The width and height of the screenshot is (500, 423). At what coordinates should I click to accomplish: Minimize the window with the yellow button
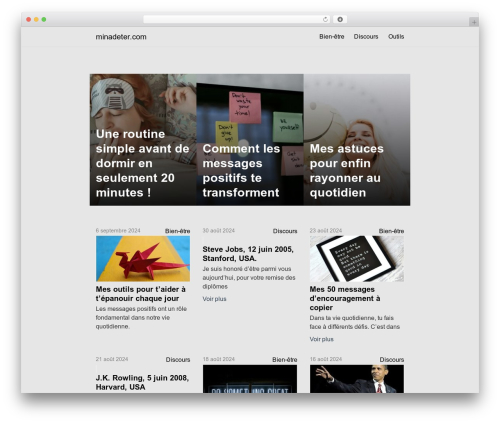click(36, 20)
